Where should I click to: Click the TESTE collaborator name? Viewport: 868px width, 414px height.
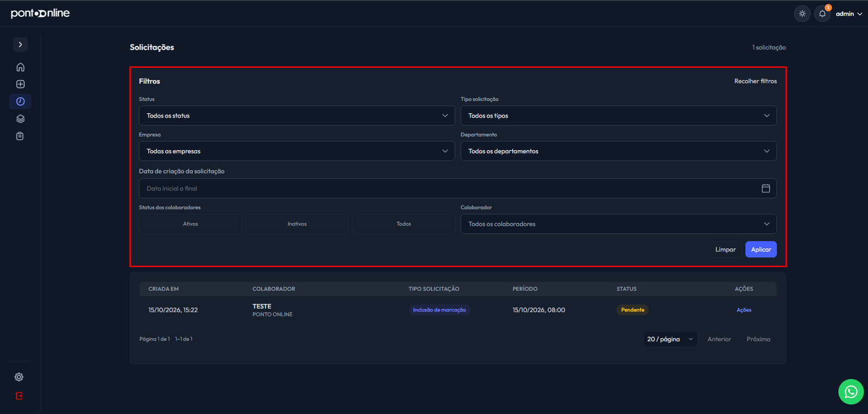coord(262,306)
